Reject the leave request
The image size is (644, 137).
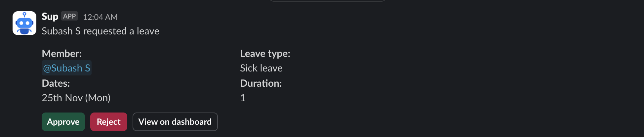point(108,122)
